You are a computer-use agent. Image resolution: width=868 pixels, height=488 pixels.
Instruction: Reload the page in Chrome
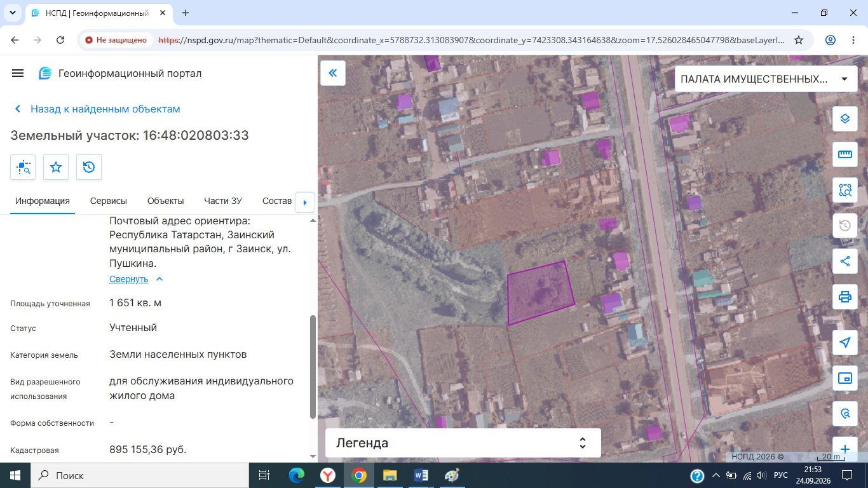click(60, 40)
